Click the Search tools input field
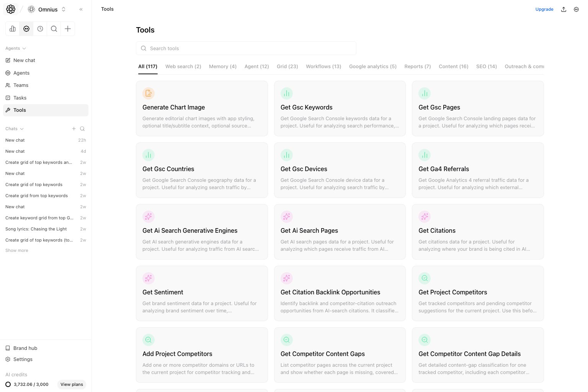The width and height of the screenshot is (588, 392). point(246,48)
